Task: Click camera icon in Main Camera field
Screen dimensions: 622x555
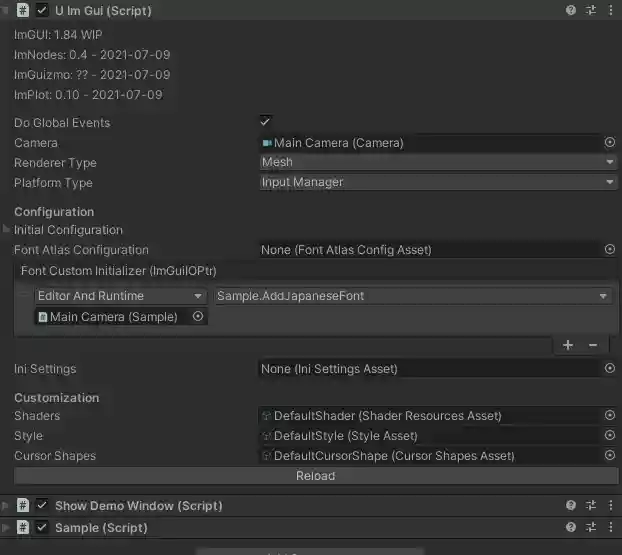Action: (x=267, y=142)
